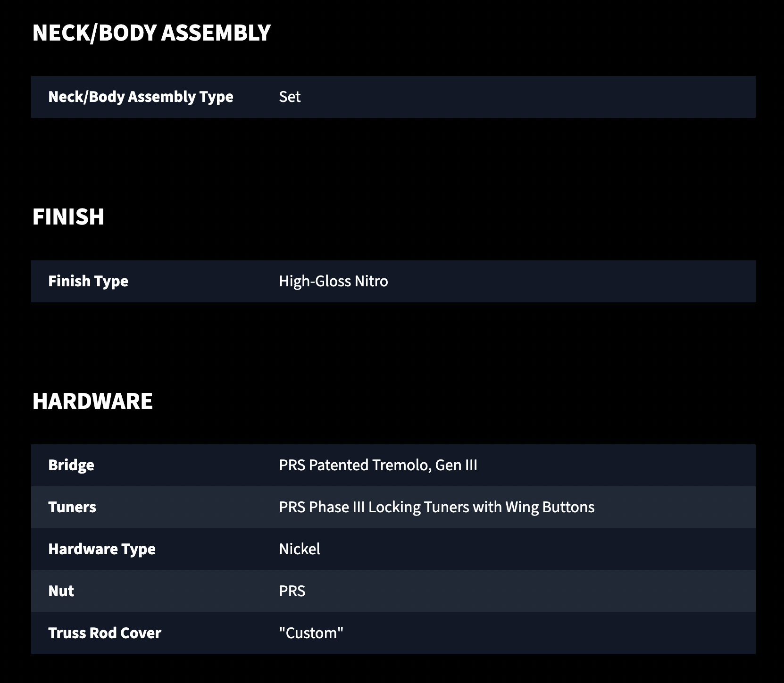The image size is (784, 683).
Task: Click the FINISH section heading
Action: click(x=68, y=217)
